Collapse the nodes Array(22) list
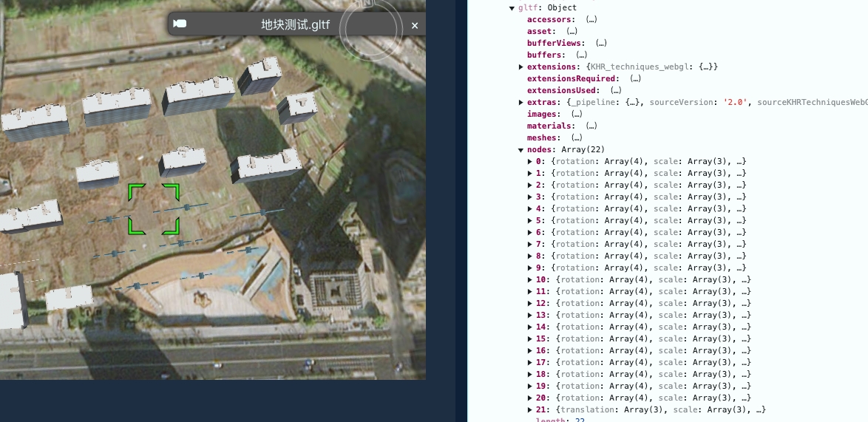Viewport: 868px width, 422px height. (521, 150)
